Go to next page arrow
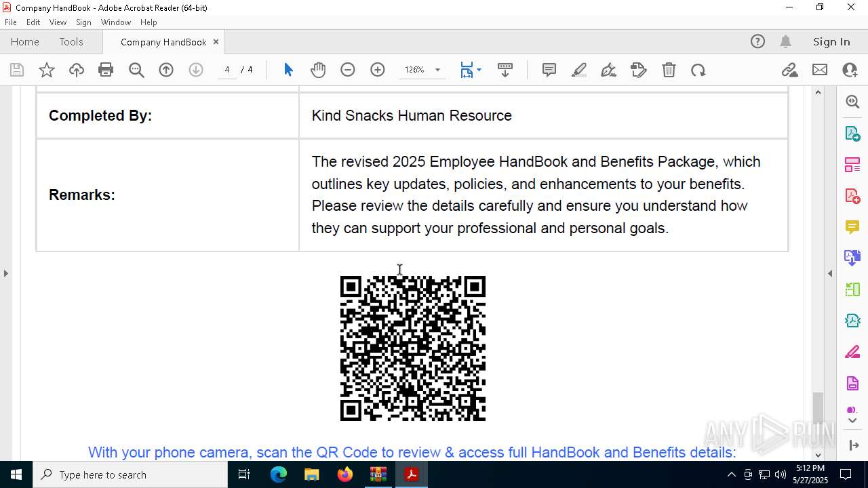Viewport: 868px width, 488px height. point(196,70)
